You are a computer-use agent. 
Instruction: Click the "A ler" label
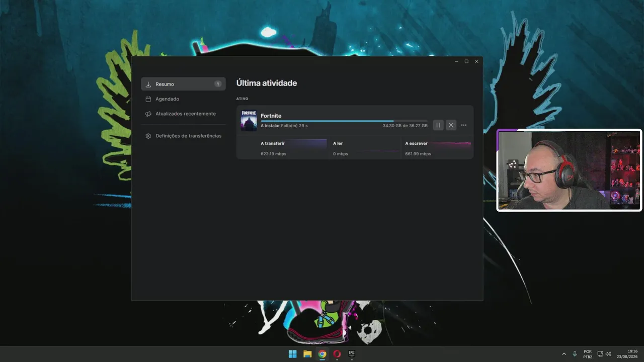click(338, 143)
